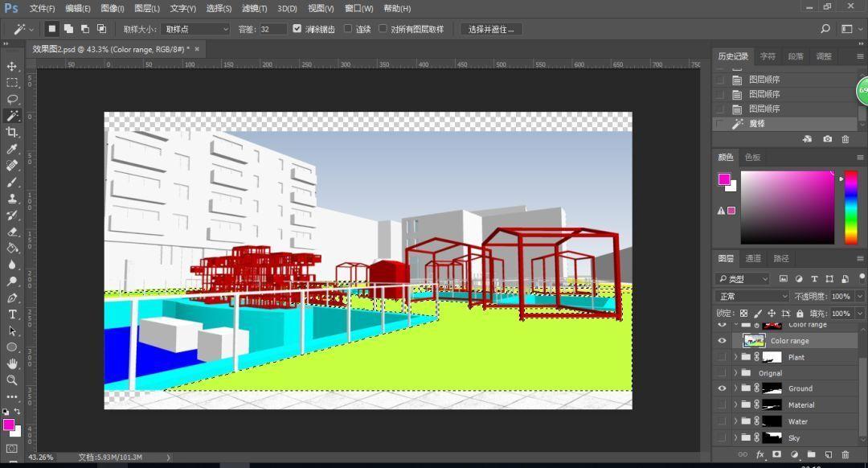The image size is (868, 468).
Task: Select the Path Selection tool
Action: click(x=12, y=330)
